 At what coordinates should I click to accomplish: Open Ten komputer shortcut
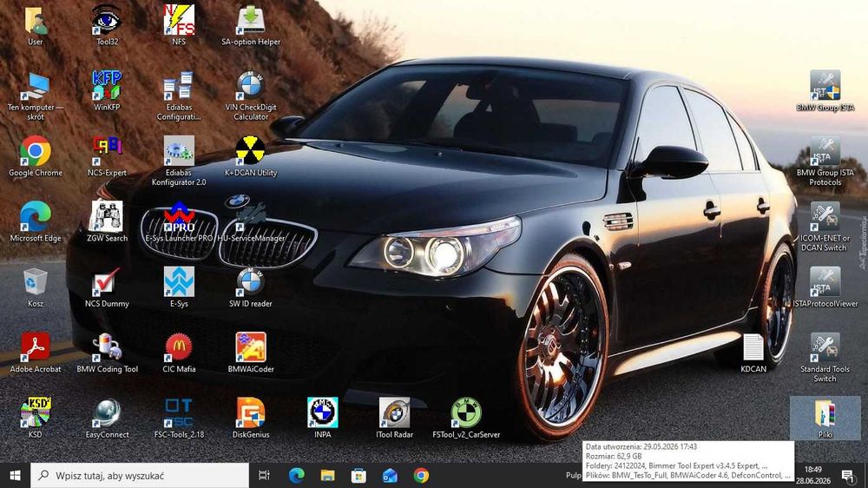(36, 96)
